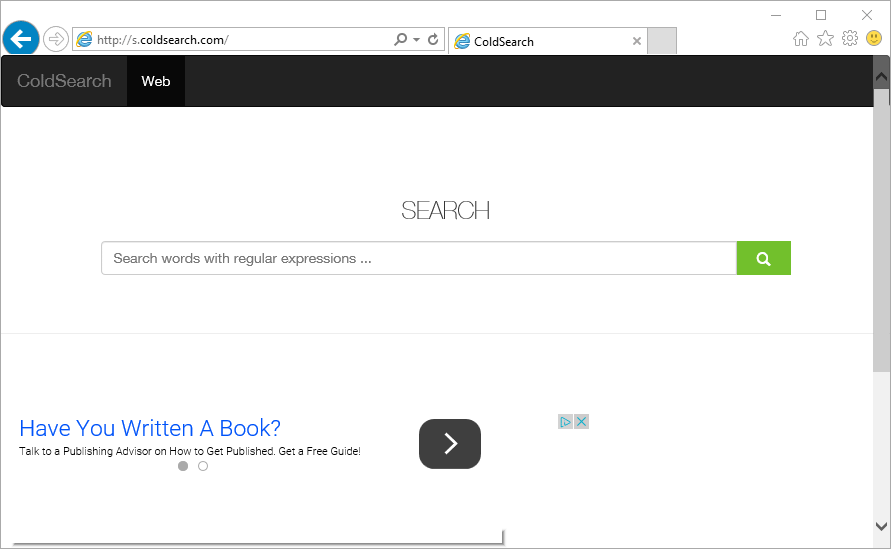Focus the regular expressions search field
The width and height of the screenshot is (891, 549).
point(419,258)
